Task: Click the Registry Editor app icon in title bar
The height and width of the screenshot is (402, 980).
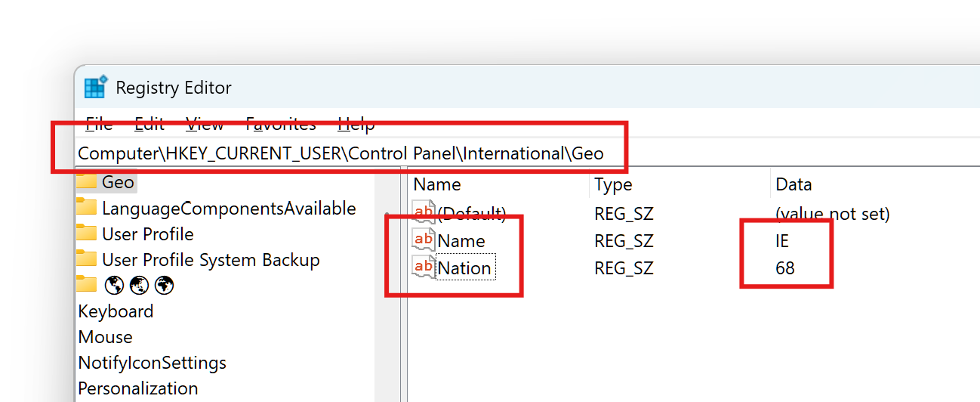Action: click(x=96, y=88)
